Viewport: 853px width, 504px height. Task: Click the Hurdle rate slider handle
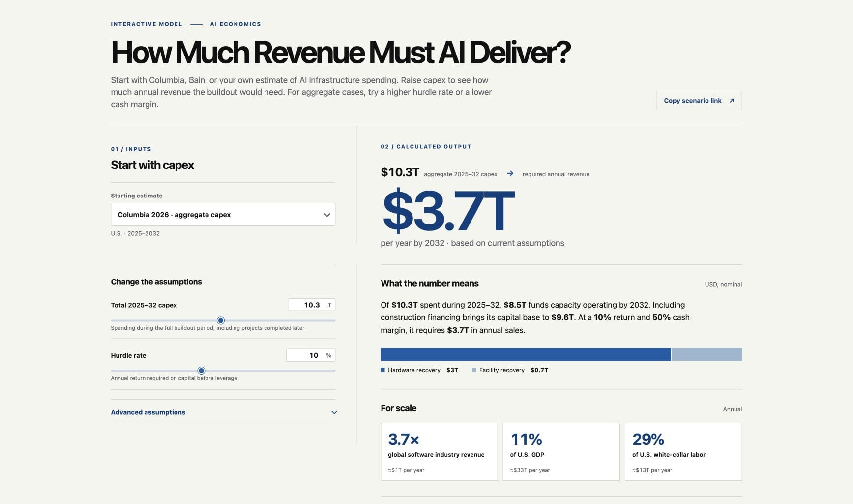[x=201, y=371]
